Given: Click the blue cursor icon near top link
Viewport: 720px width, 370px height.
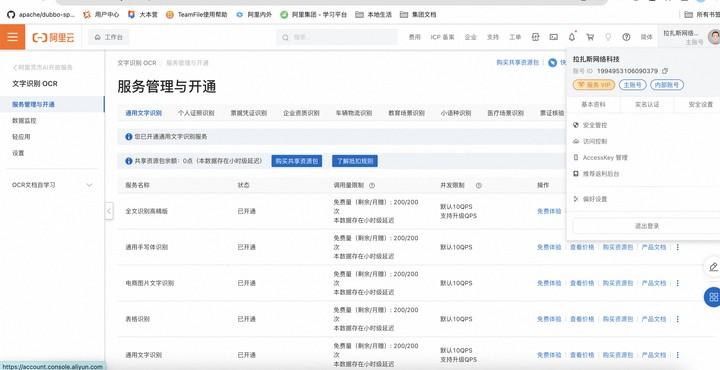Looking at the screenshot, I should [x=553, y=63].
